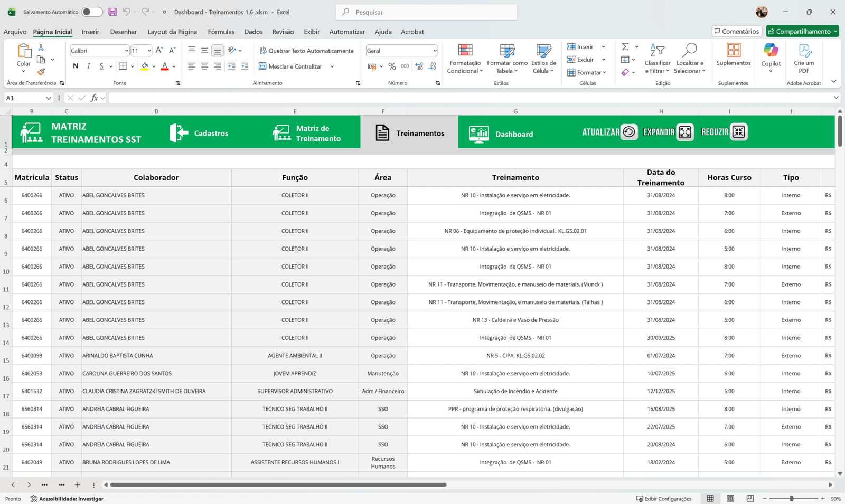Click the percent style icon

tap(392, 66)
